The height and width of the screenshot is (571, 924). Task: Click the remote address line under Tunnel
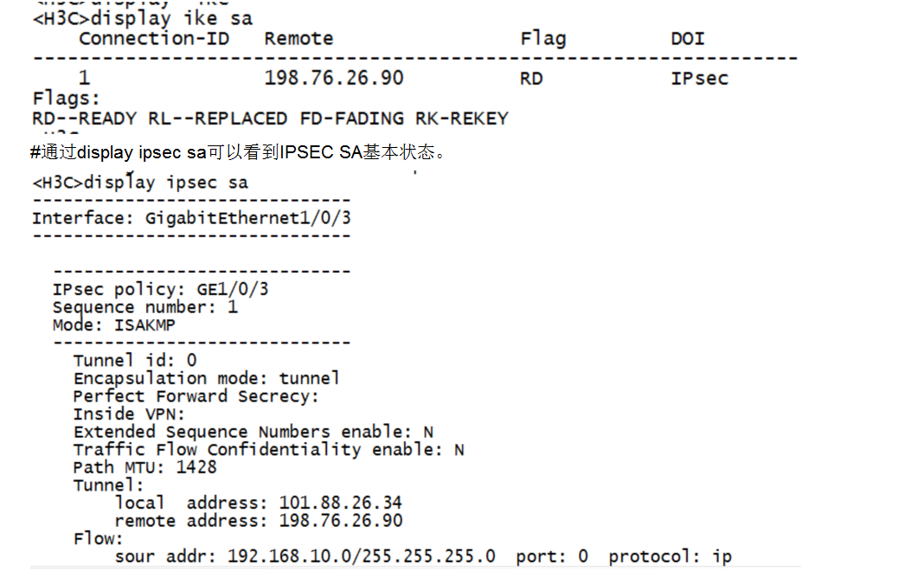click(258, 521)
